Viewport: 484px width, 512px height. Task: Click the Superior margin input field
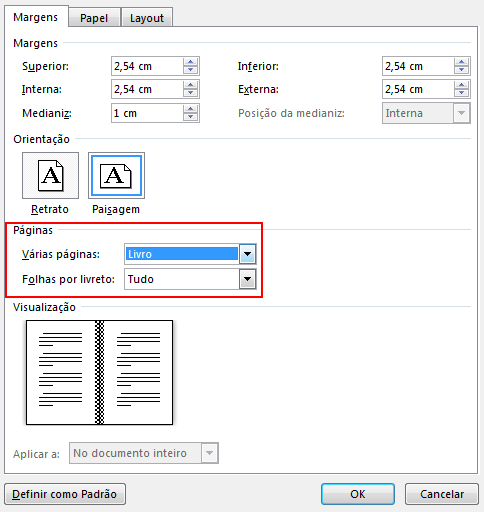147,66
